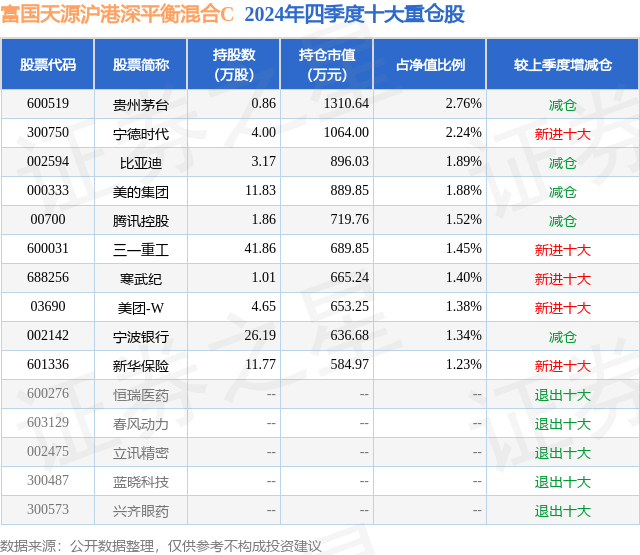Select stock code 688256

point(48,278)
